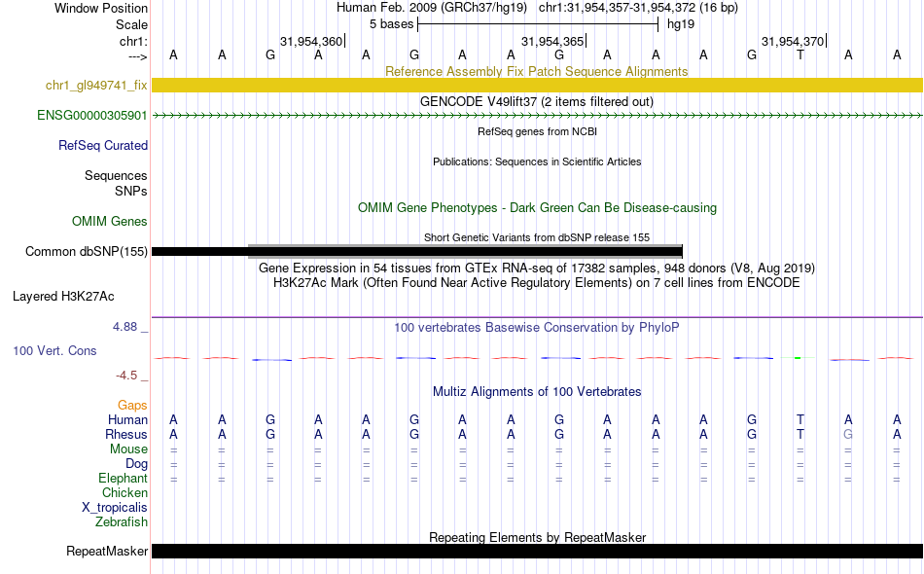
Task: Click the chr1:31,954,357-31,954,372 position text
Action: coord(638,8)
